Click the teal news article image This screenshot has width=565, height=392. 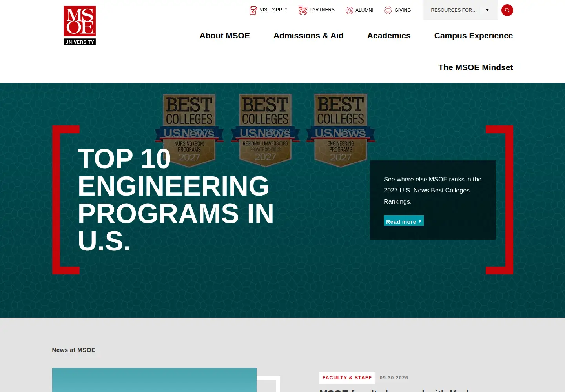pos(154,380)
